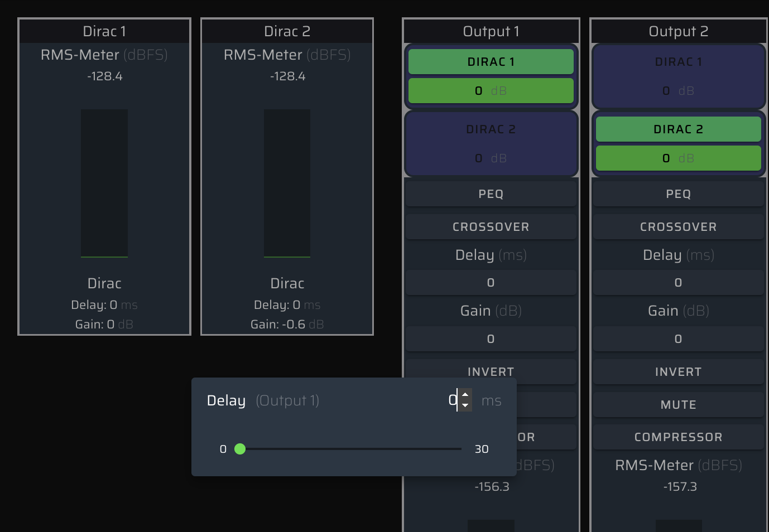Image resolution: width=769 pixels, height=532 pixels.
Task: Click the 'Gain (dB)' label in Output 1
Action: [x=491, y=311]
